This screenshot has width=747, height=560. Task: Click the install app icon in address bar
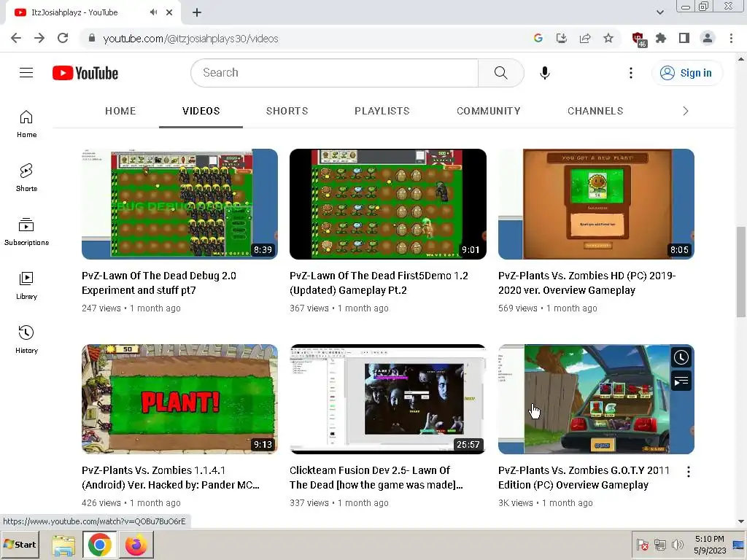coord(562,38)
